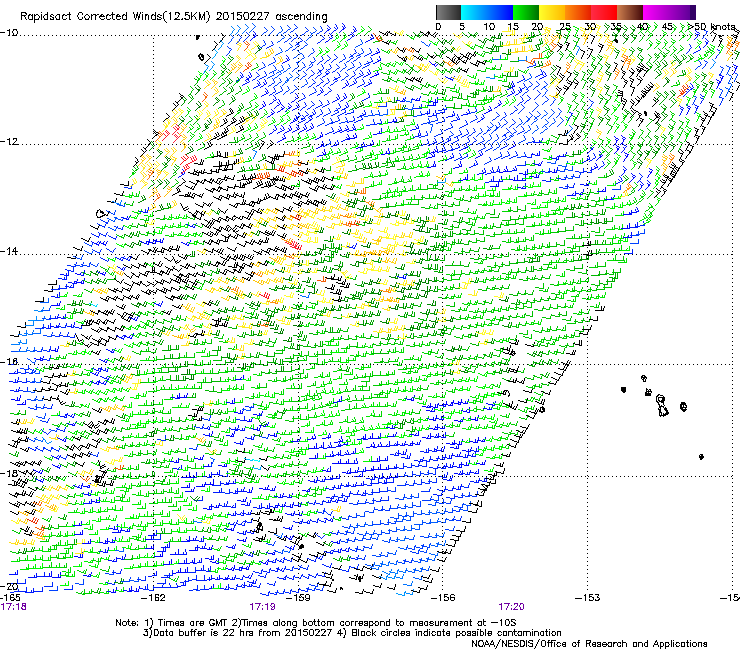The height and width of the screenshot is (650, 740).
Task: Click the brown 35–40 knots legend segment
Action: pyautogui.click(x=630, y=12)
